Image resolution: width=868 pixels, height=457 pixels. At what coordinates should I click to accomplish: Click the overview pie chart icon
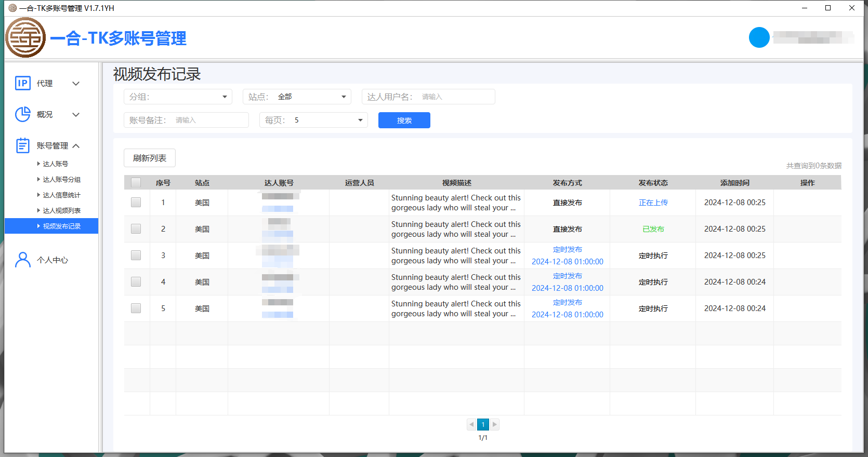pyautogui.click(x=23, y=114)
